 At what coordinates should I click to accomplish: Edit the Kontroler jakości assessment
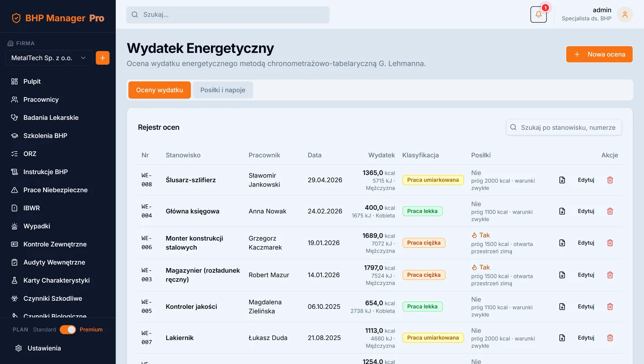coord(586,307)
